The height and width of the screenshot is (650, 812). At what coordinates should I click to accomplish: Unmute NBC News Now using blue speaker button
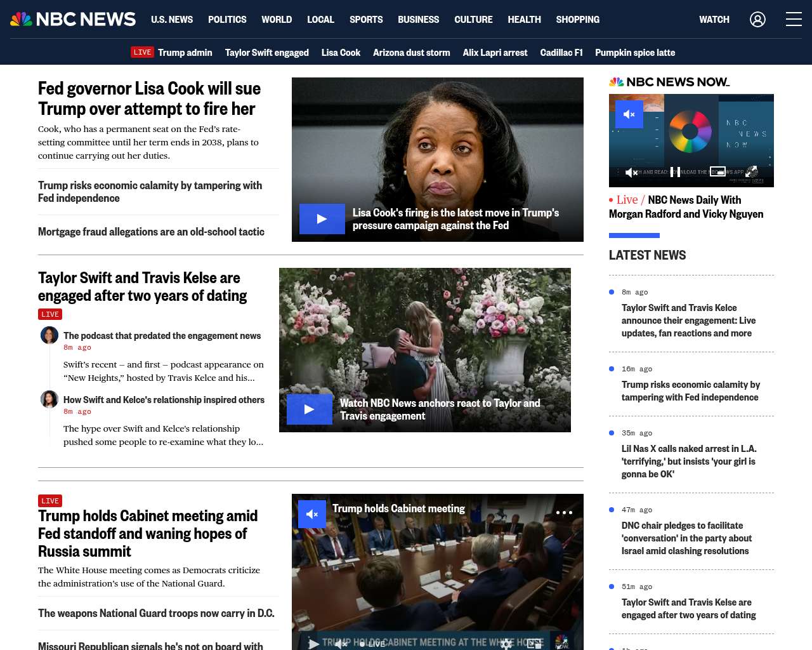[629, 114]
